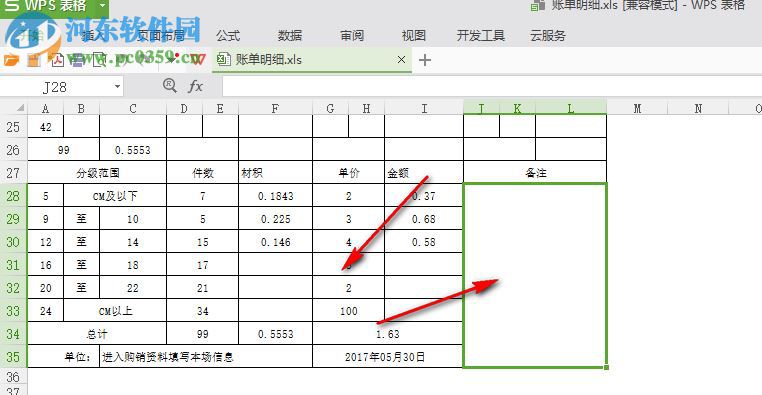The width and height of the screenshot is (762, 395).
Task: Click the 单价 header cell
Action: tap(348, 173)
